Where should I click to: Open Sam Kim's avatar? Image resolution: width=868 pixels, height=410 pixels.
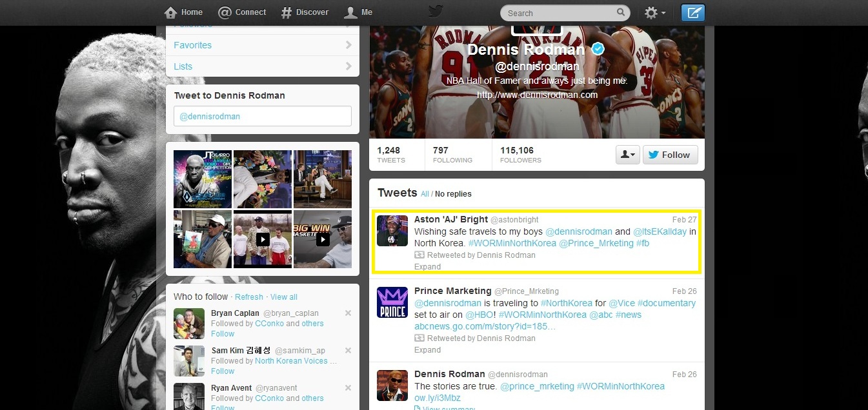(189, 361)
